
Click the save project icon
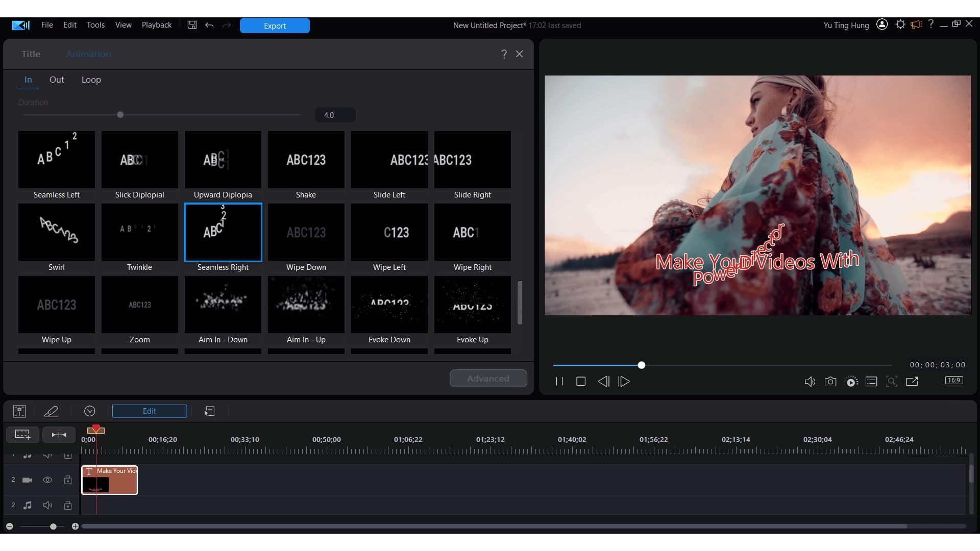coord(192,25)
